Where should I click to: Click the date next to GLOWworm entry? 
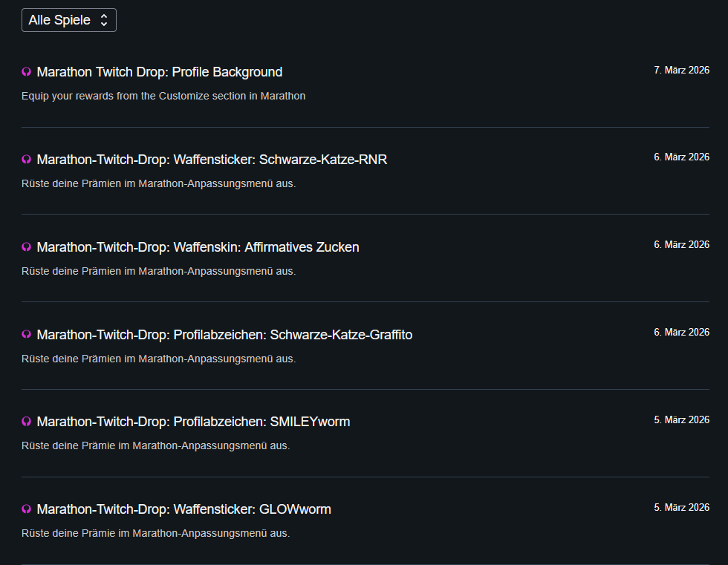tap(681, 508)
